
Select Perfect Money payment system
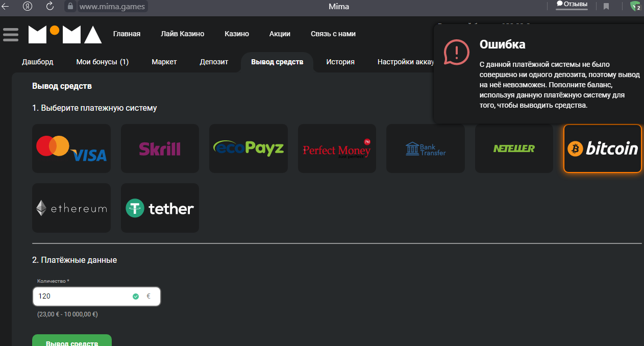(337, 149)
